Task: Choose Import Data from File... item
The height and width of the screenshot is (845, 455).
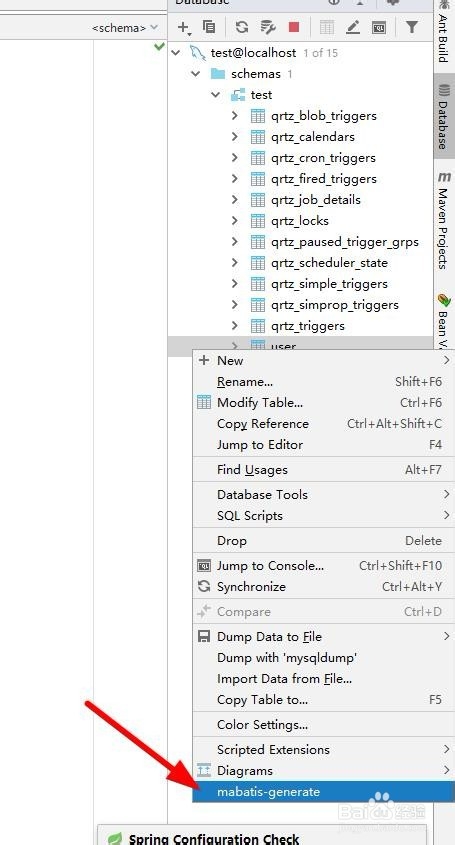Action: pyautogui.click(x=322, y=678)
